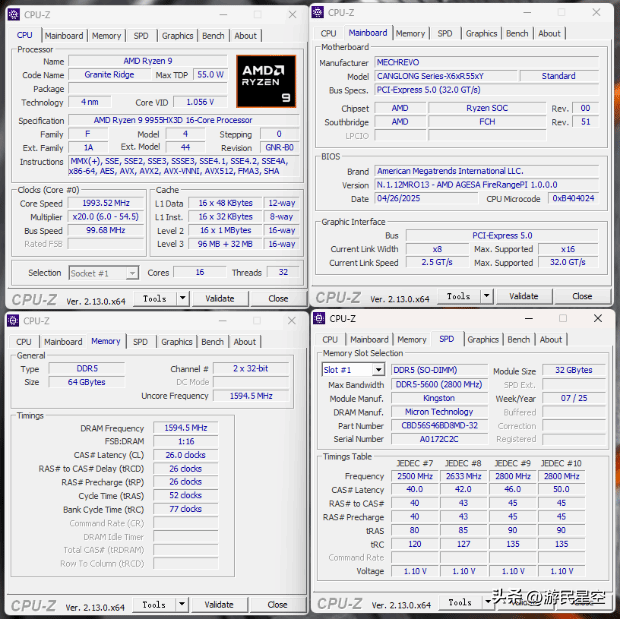Image resolution: width=620 pixels, height=619 pixels.
Task: Open Memory tab in top-left CPU window
Action: (x=106, y=36)
